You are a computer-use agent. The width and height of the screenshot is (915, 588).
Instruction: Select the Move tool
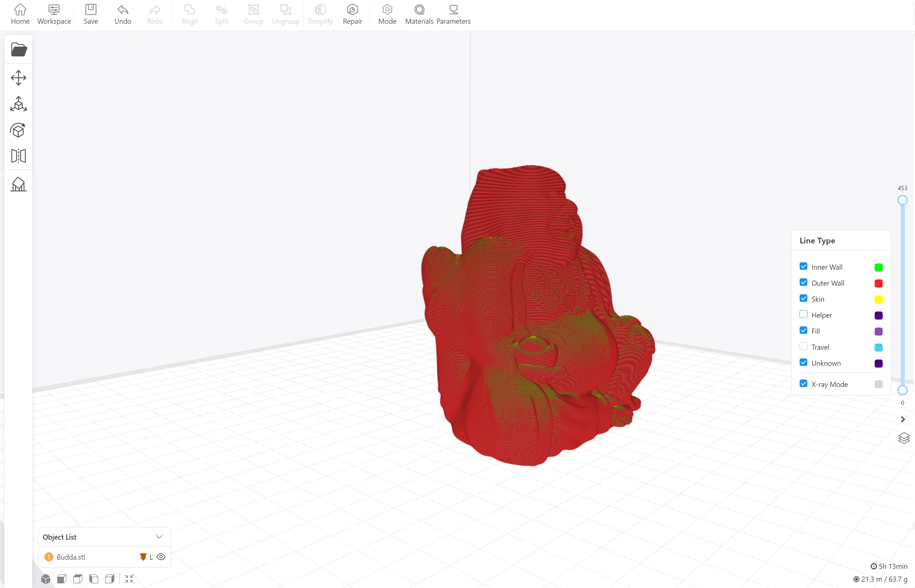18,78
